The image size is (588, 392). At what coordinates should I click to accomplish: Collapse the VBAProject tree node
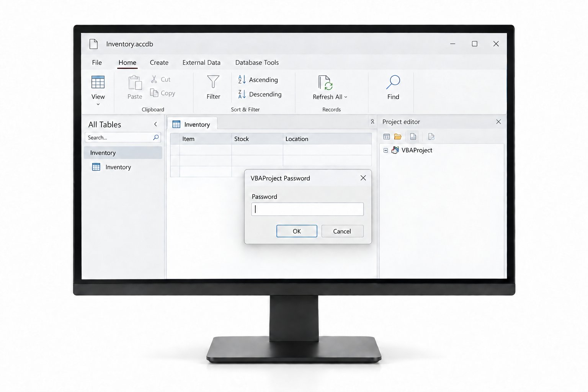coord(385,150)
